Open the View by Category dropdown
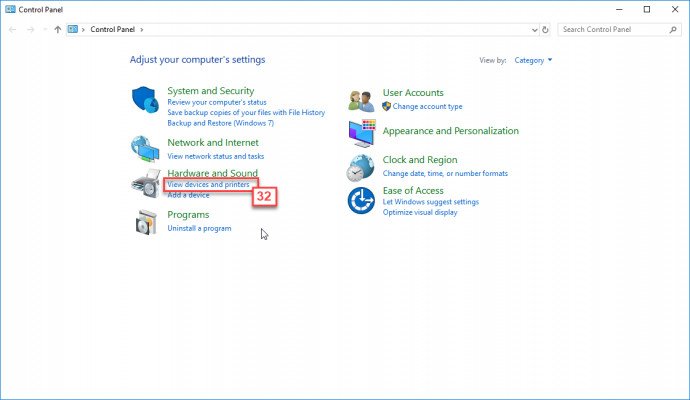Viewport: 690px width, 400px height. click(x=533, y=60)
